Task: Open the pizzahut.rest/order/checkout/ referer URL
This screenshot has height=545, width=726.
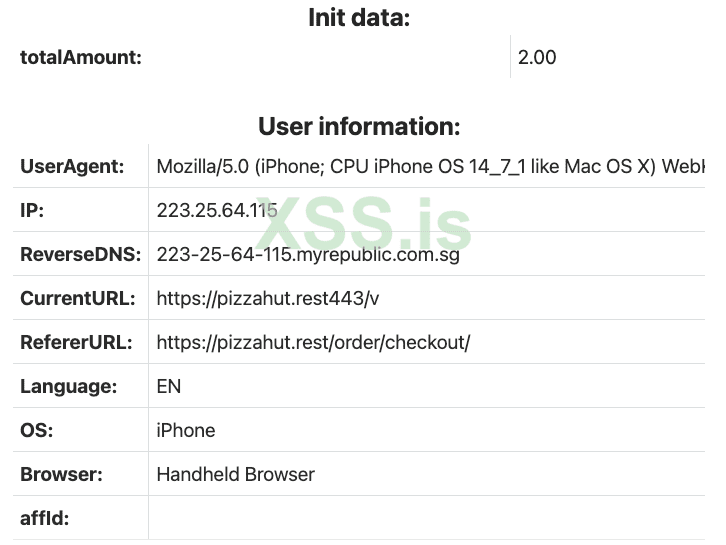Action: click(x=313, y=342)
